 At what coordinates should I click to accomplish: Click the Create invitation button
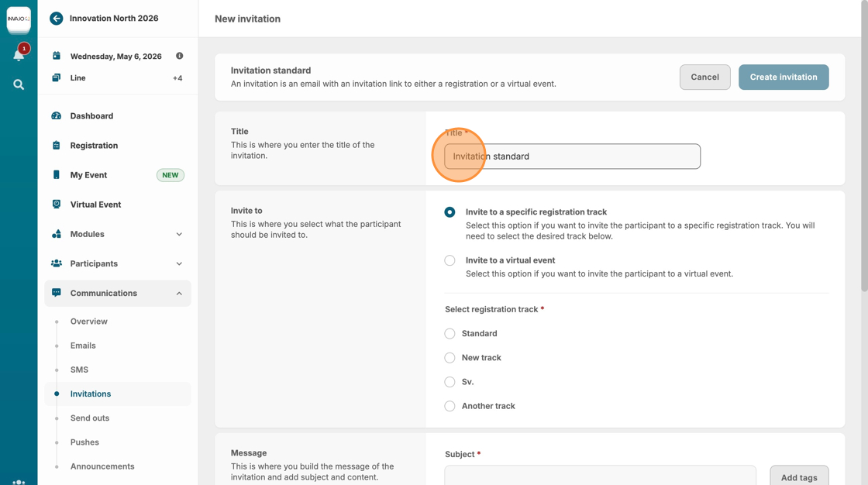coord(783,77)
